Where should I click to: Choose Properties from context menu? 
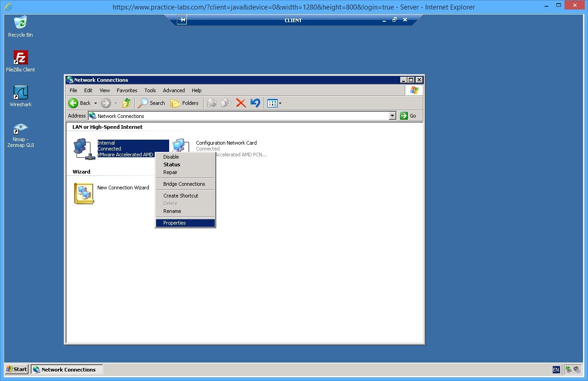175,223
